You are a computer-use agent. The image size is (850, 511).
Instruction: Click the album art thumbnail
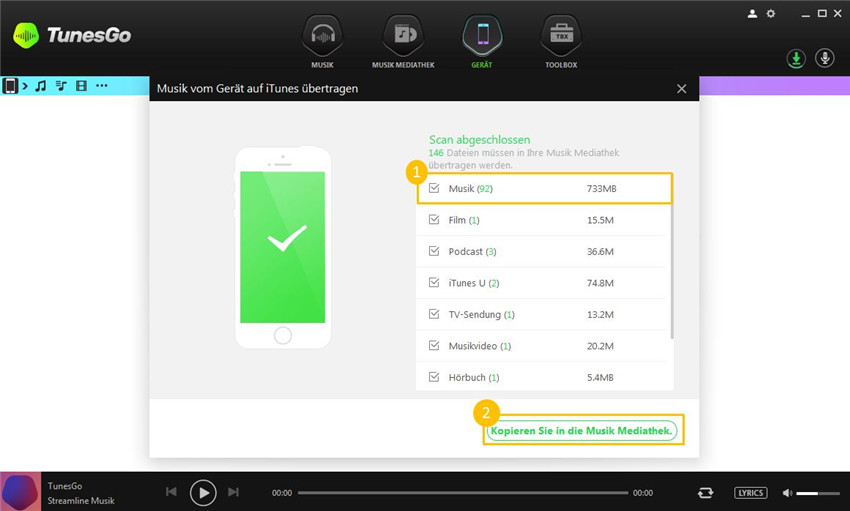[x=21, y=491]
